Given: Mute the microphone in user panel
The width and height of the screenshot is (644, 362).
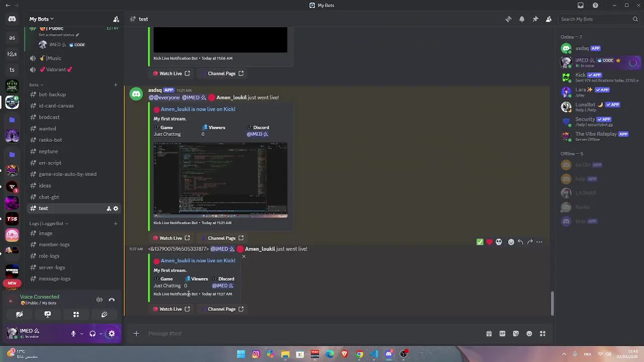Looking at the screenshot, I should coord(73,333).
